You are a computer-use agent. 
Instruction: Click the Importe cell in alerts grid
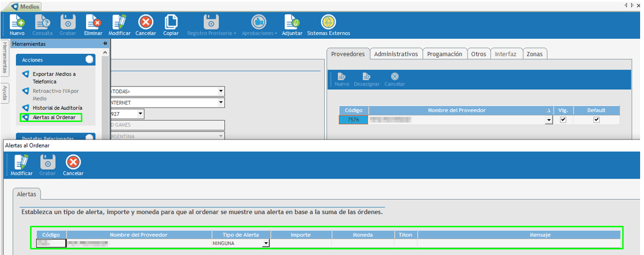point(300,243)
